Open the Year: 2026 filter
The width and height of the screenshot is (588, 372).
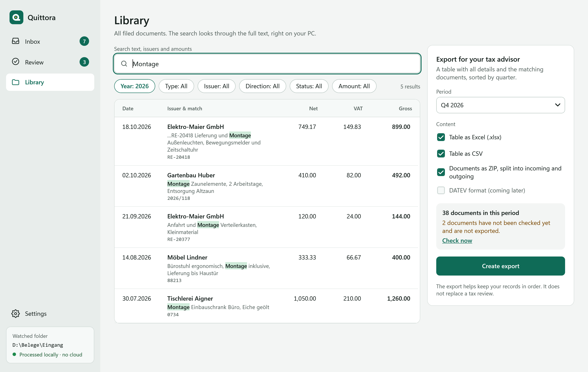click(x=134, y=86)
